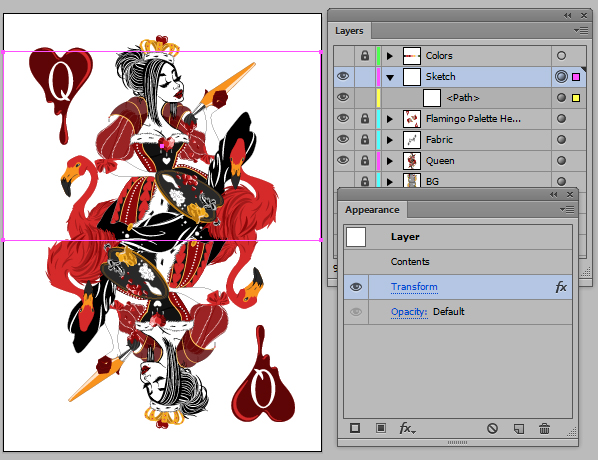Viewport: 598px width, 460px height.
Task: Select the Colors layer name
Action: pyautogui.click(x=439, y=56)
